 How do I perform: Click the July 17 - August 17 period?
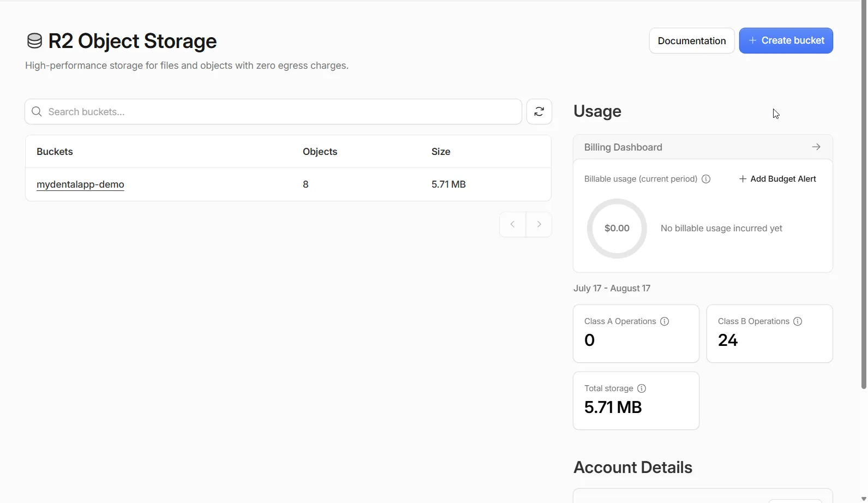[x=612, y=288]
